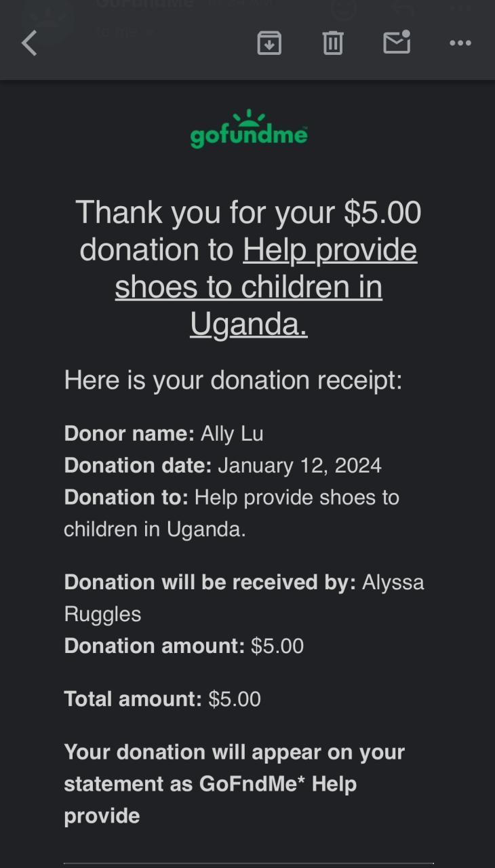Select the donor name Ally Lu
The height and width of the screenshot is (868, 495).
pos(232,434)
